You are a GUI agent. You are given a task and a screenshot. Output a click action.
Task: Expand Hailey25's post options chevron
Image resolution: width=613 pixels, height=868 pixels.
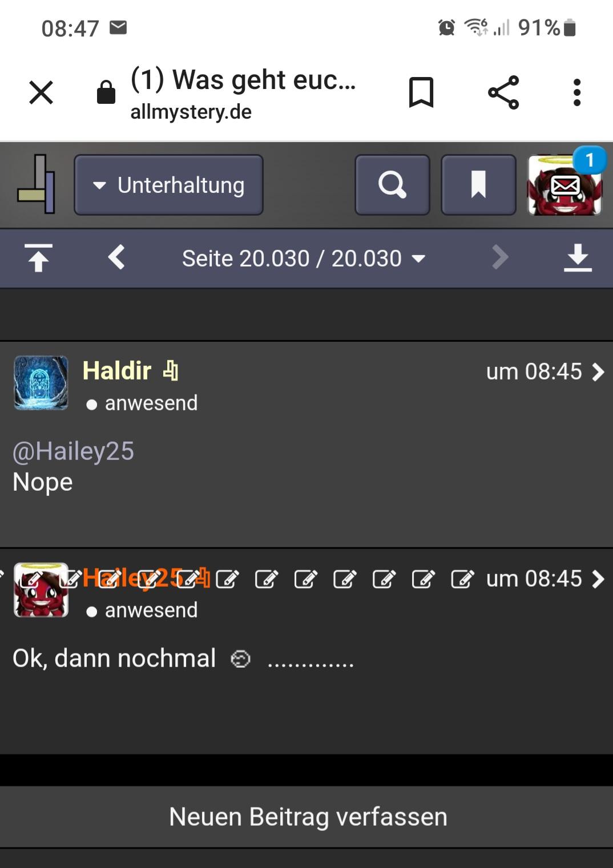coord(598,579)
